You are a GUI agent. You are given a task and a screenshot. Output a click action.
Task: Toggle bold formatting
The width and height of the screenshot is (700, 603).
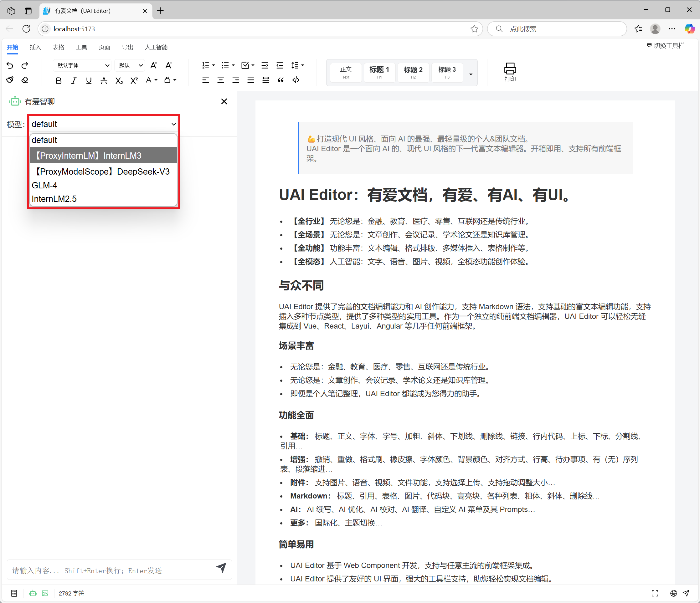tap(59, 80)
